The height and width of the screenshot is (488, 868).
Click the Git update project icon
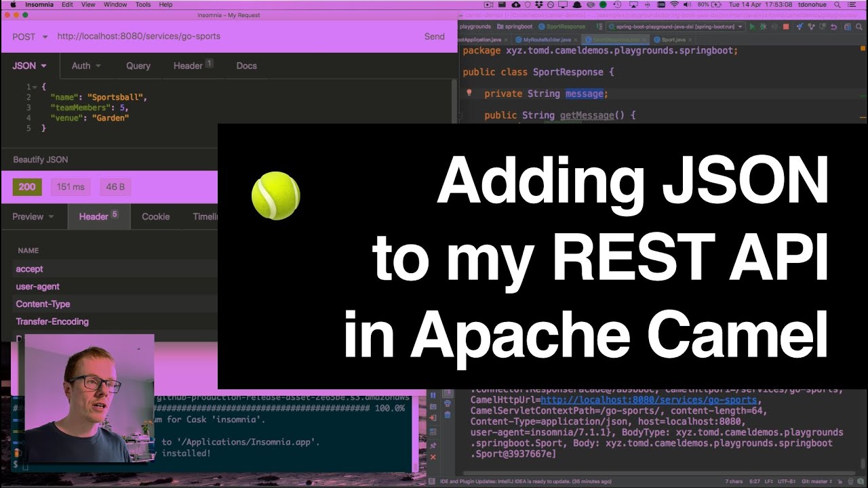[800, 26]
